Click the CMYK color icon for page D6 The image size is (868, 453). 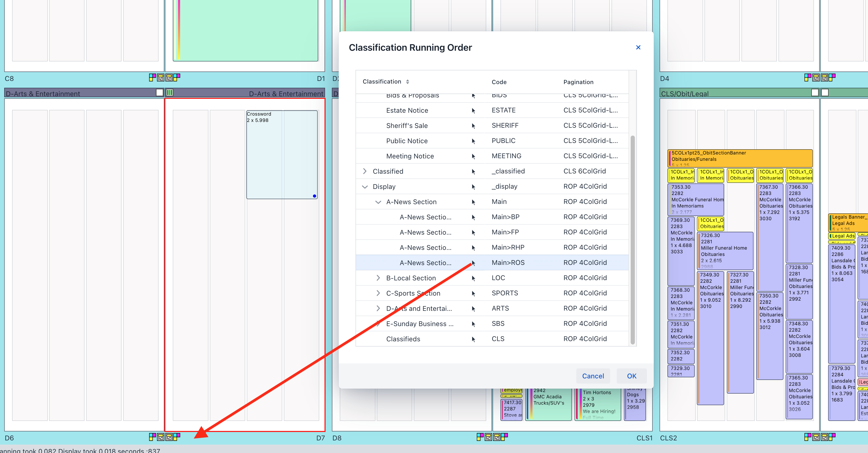(152, 437)
